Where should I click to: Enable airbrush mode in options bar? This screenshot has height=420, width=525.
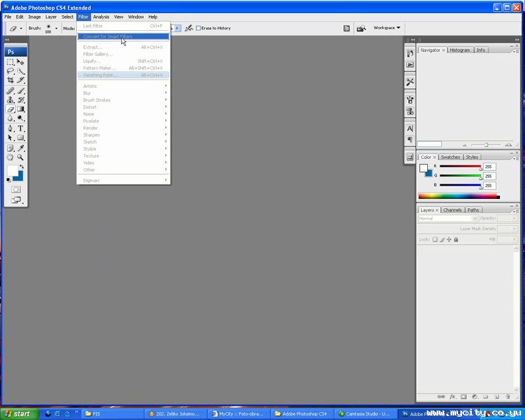click(x=189, y=28)
